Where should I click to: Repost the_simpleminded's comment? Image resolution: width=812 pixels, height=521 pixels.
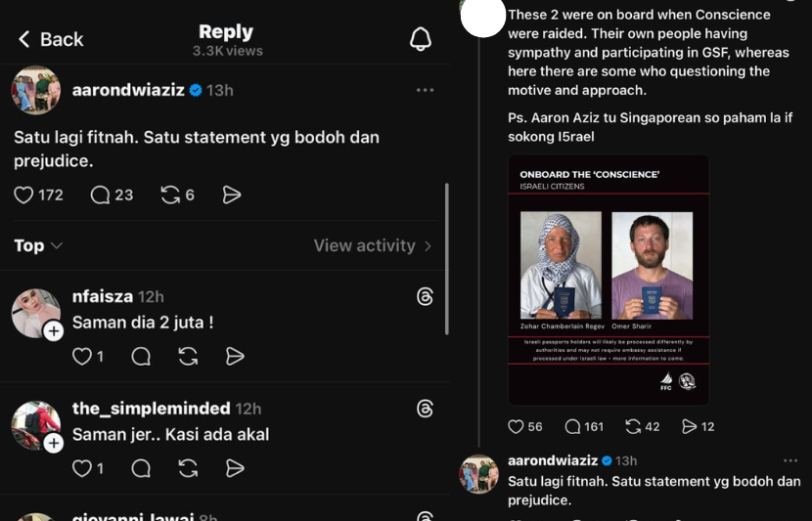point(189,469)
